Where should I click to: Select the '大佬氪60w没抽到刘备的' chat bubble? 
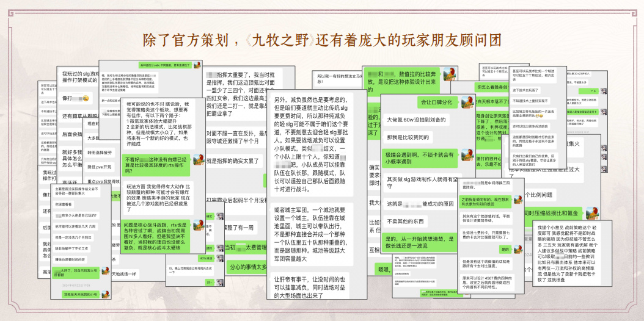417,120
